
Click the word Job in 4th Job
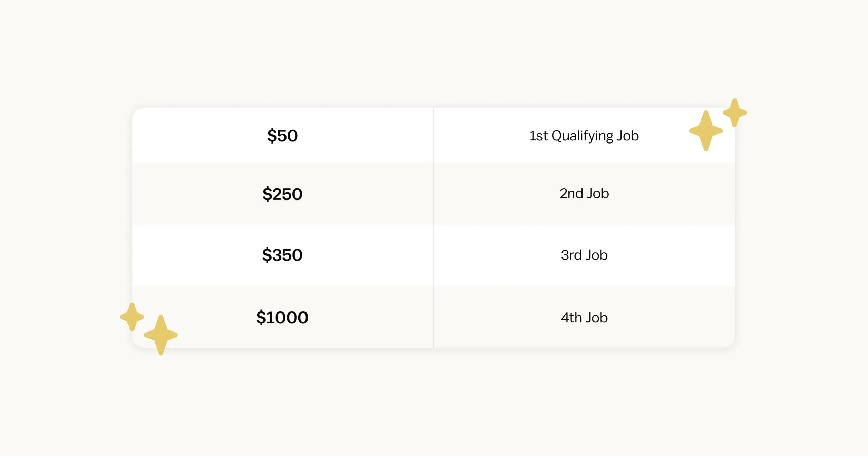596,317
